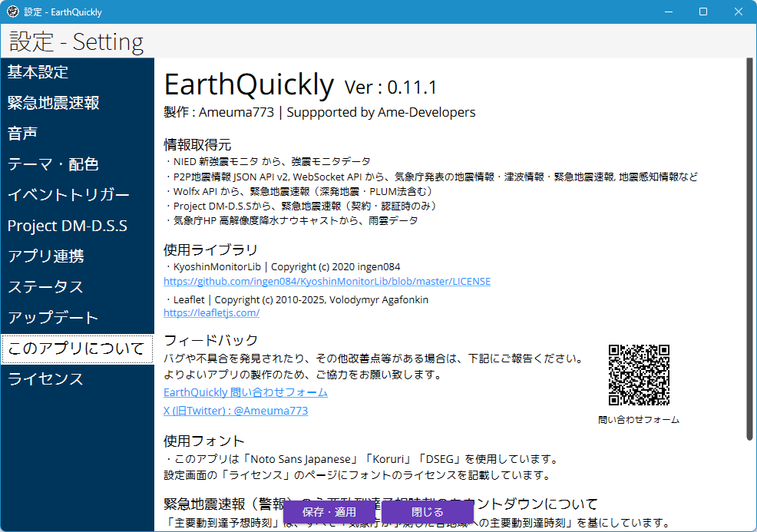Click the 'NIED 新強震モニタ' source line

[267, 162]
